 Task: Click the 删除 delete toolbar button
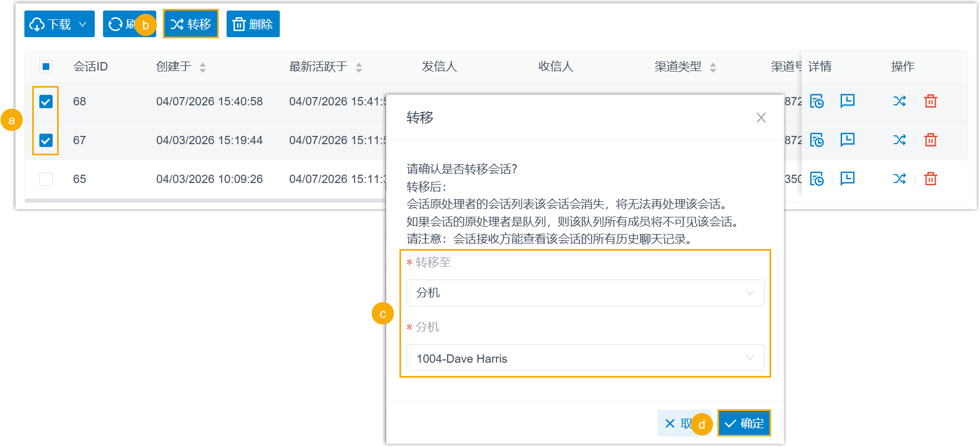click(253, 24)
